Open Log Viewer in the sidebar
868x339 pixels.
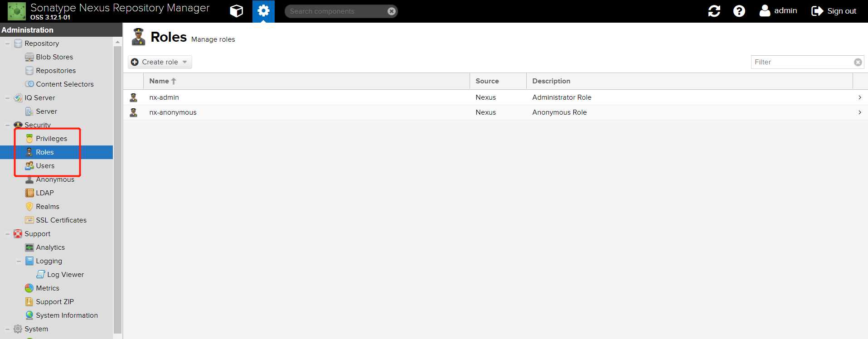(x=65, y=275)
